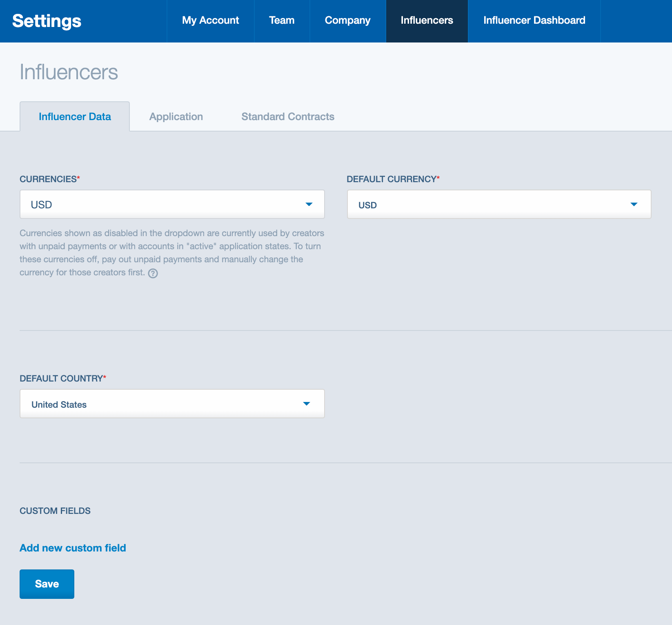Click the CUSTOM FIELDS section label
This screenshot has width=672, height=625.
click(55, 511)
